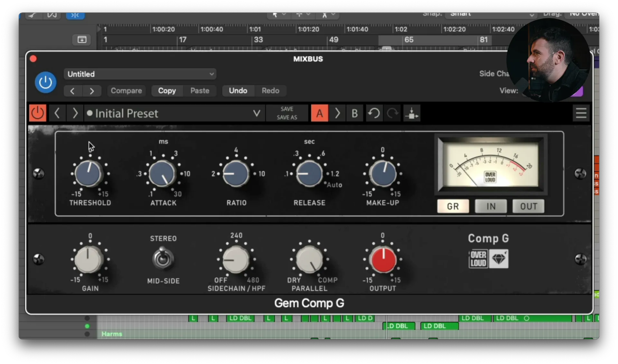Open the Untitled preset dropdown
The image size is (618, 364).
(140, 74)
